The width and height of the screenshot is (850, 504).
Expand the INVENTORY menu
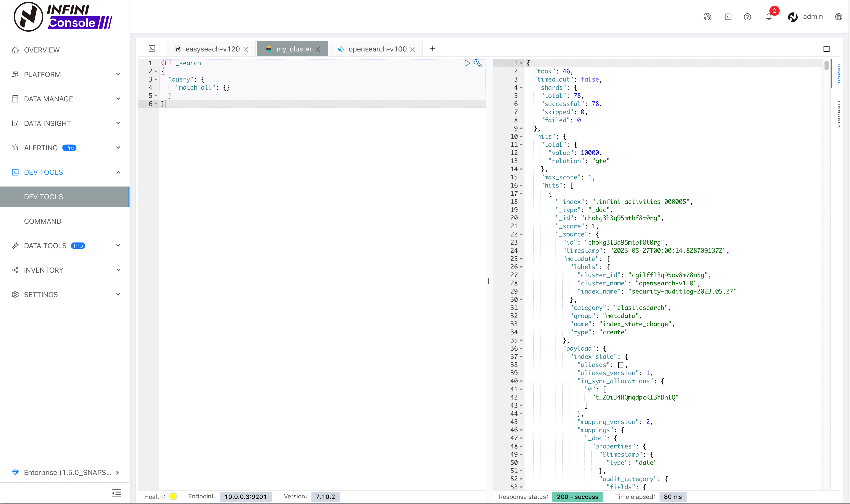pos(65,270)
